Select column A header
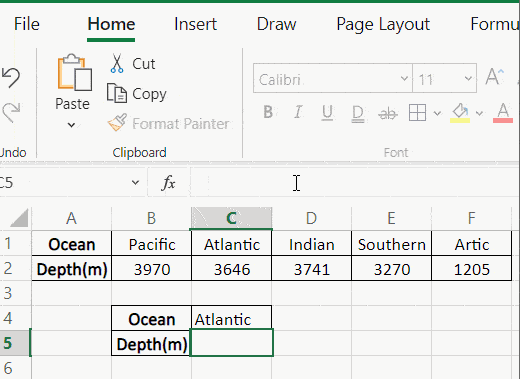The height and width of the screenshot is (379, 520). (71, 219)
